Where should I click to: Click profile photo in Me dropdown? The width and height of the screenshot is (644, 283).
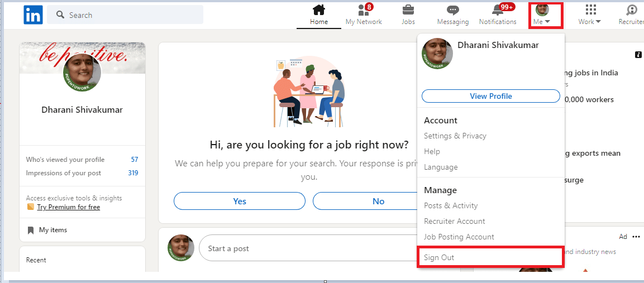(x=437, y=54)
